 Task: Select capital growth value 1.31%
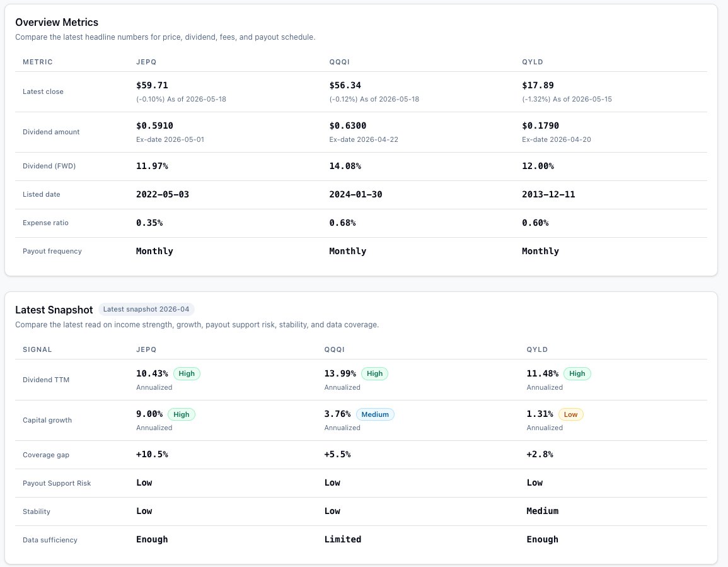coord(540,414)
